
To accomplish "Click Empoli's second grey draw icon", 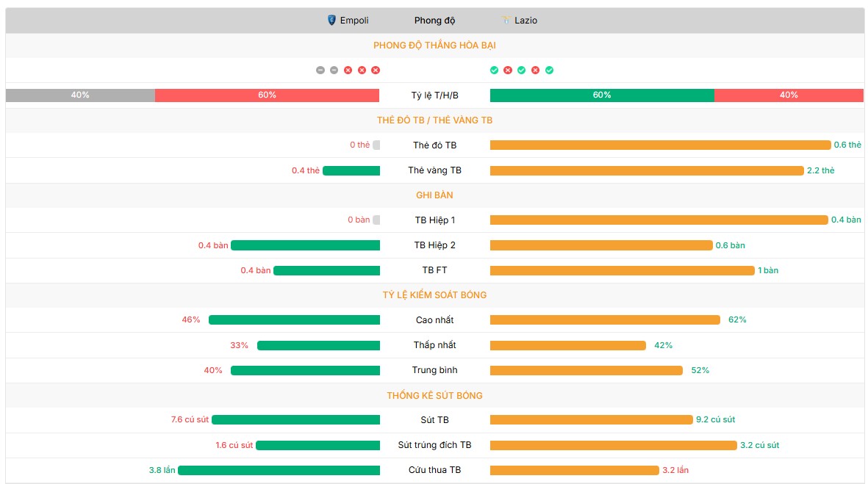I will click(x=334, y=71).
